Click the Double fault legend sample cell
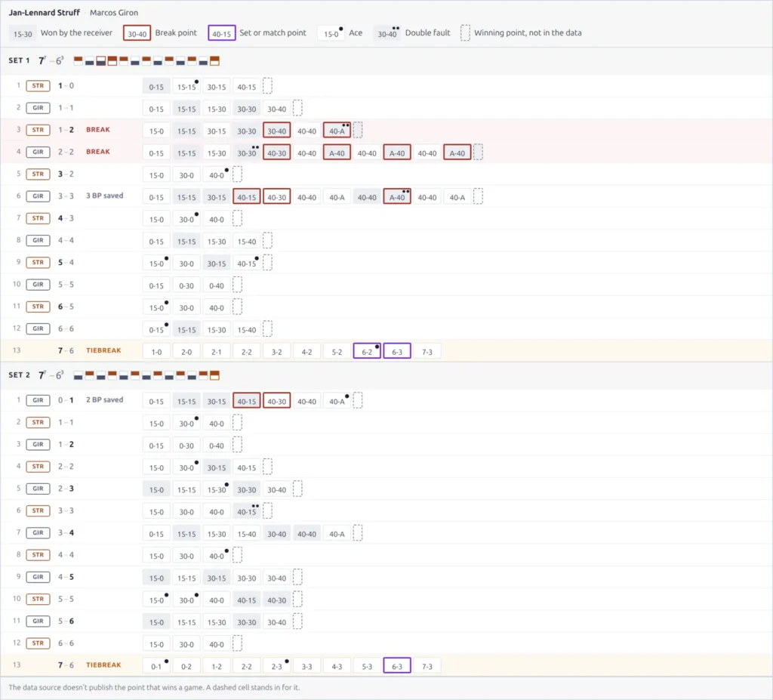The image size is (773, 700). [386, 33]
